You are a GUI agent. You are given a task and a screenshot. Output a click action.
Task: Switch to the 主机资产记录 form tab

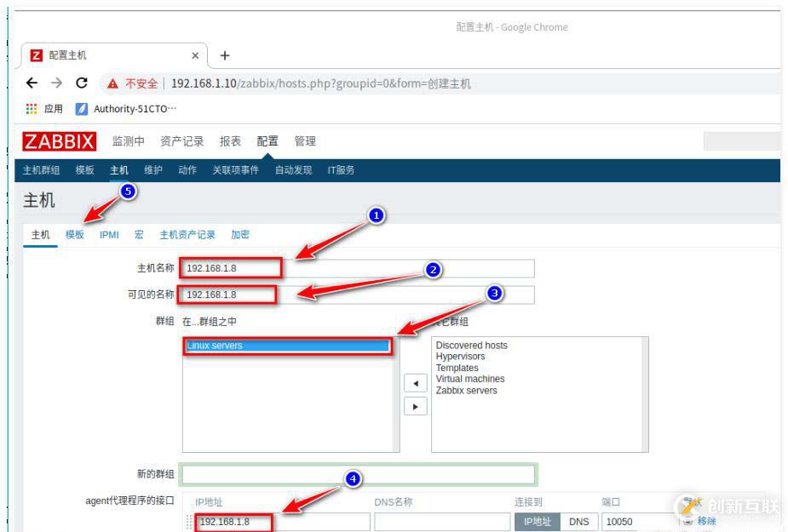point(187,235)
